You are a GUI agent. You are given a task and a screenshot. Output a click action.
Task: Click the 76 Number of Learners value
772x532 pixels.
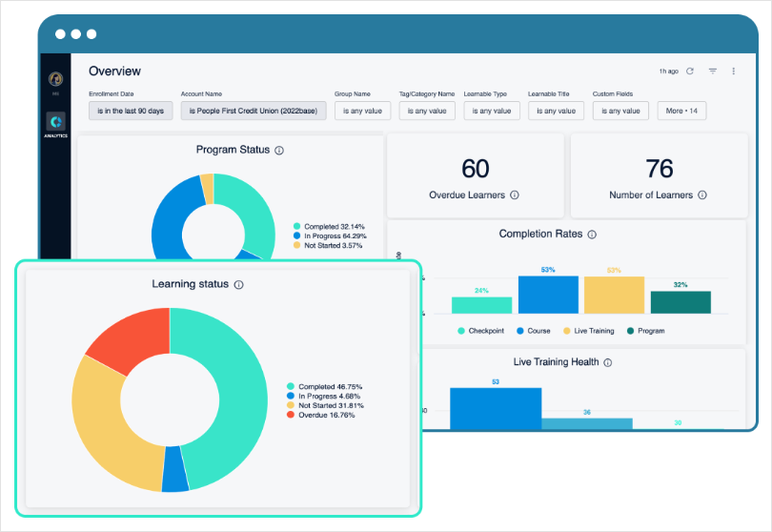click(x=660, y=169)
